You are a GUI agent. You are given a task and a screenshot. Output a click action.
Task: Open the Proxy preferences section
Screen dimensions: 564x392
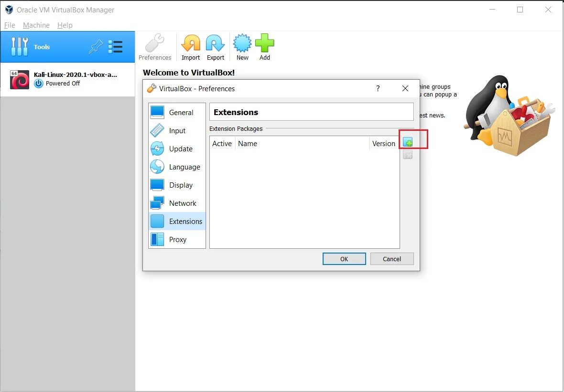click(x=177, y=239)
